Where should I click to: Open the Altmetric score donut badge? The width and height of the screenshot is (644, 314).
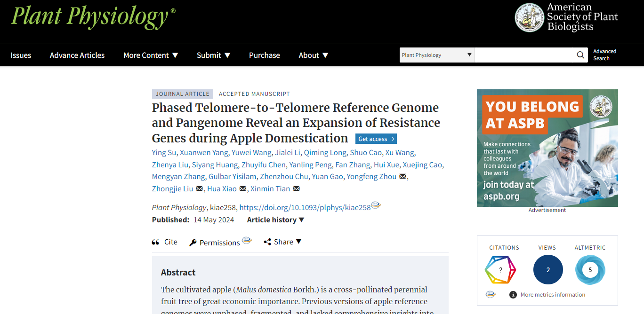click(590, 270)
